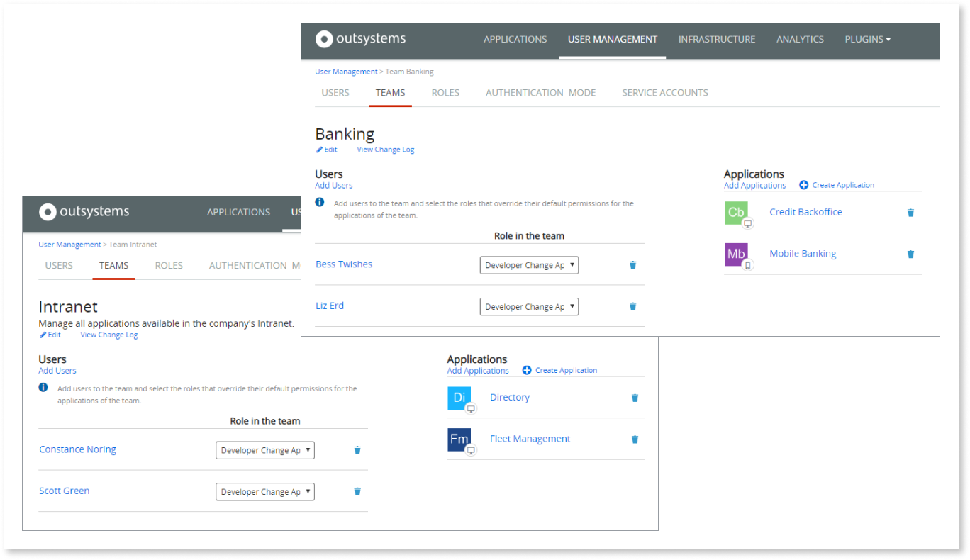Expand the Plugins menu in Banking window
The width and height of the screenshot is (970, 560).
coord(867,40)
